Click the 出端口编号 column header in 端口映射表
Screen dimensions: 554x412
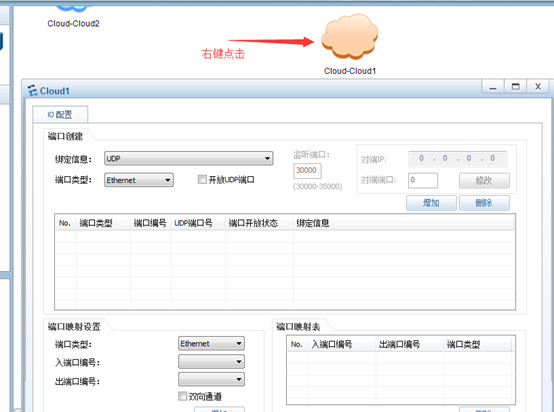409,344
